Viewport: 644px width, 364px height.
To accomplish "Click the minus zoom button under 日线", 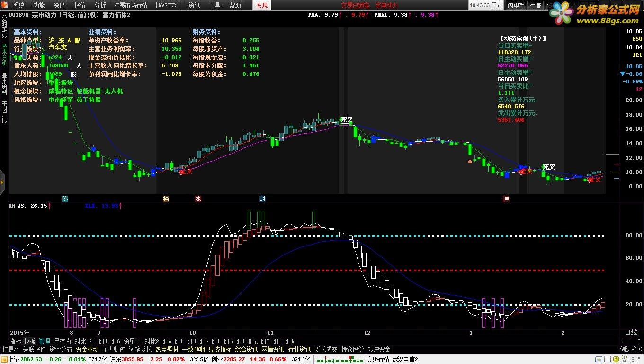I will coord(631,341).
